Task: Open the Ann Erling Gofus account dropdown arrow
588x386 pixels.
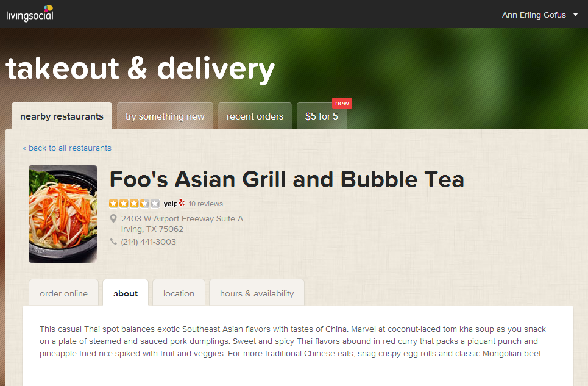Action: point(575,15)
